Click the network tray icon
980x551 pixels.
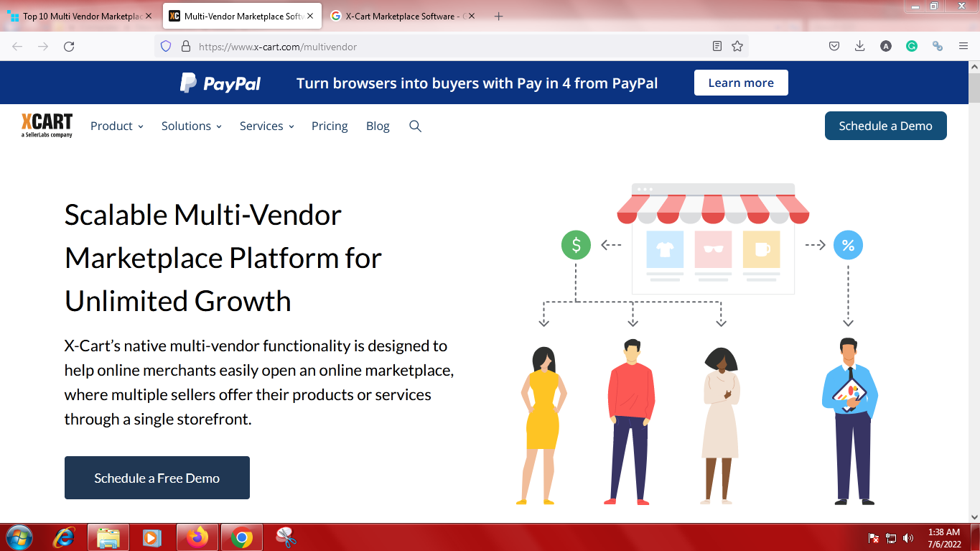tap(891, 538)
